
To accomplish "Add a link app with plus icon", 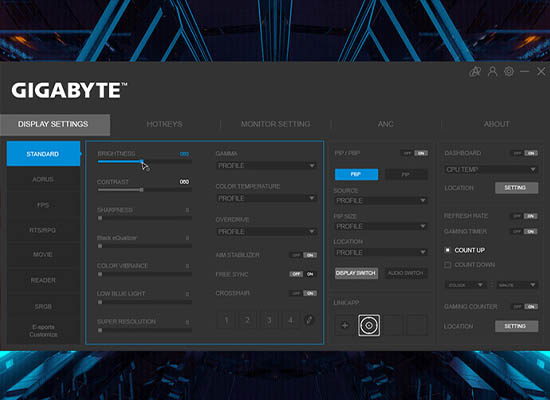I will click(345, 325).
